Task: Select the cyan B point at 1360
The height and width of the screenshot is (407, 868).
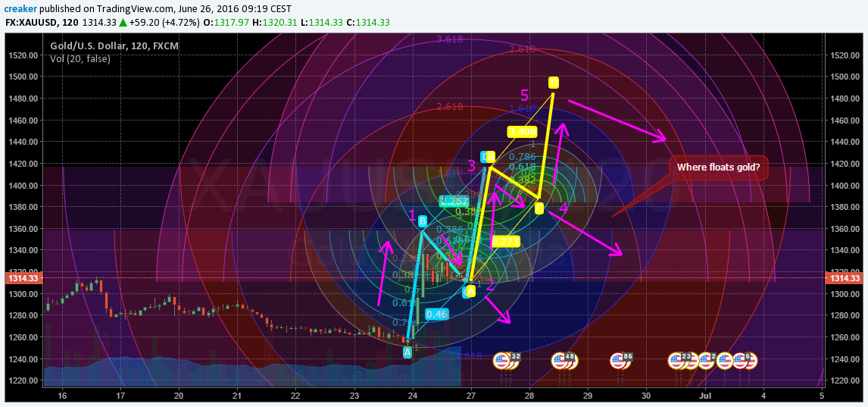Action: [x=423, y=221]
